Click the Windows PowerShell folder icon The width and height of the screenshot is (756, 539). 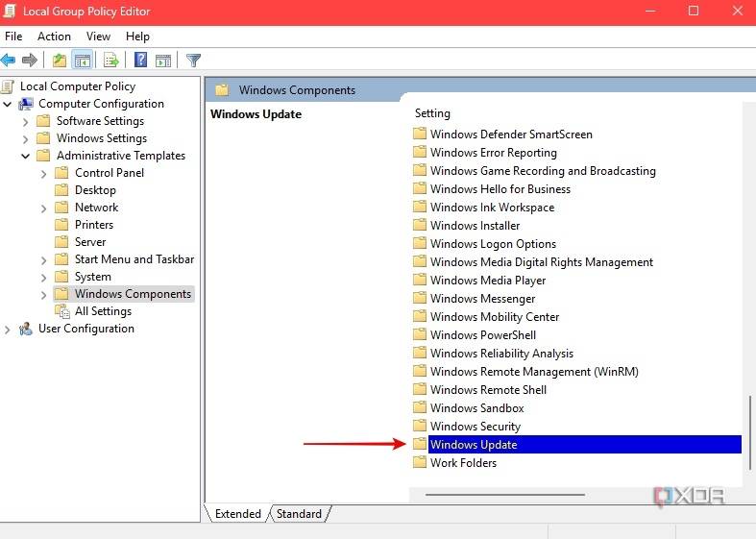(x=420, y=334)
